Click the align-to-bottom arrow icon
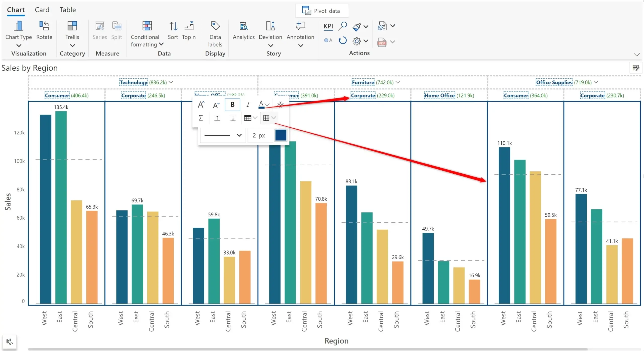This screenshot has width=644, height=351. tap(233, 118)
